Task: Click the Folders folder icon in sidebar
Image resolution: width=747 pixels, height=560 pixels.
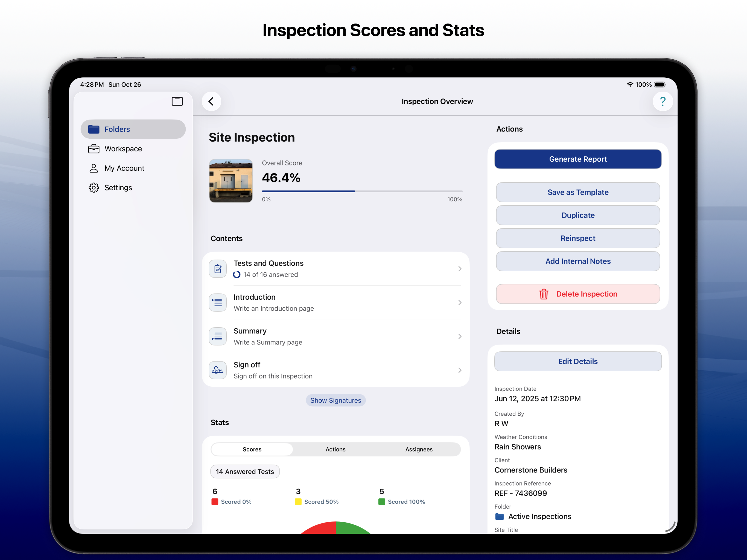Action: pyautogui.click(x=94, y=129)
